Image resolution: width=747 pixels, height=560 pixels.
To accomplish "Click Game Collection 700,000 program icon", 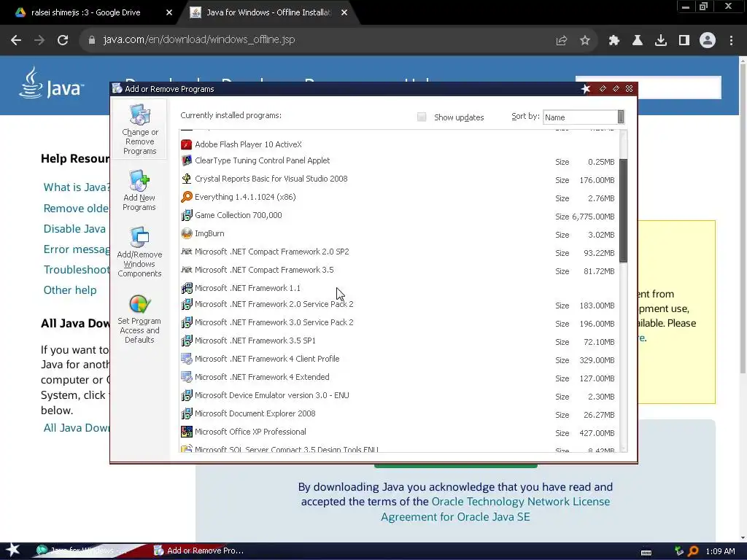I will coord(186,215).
